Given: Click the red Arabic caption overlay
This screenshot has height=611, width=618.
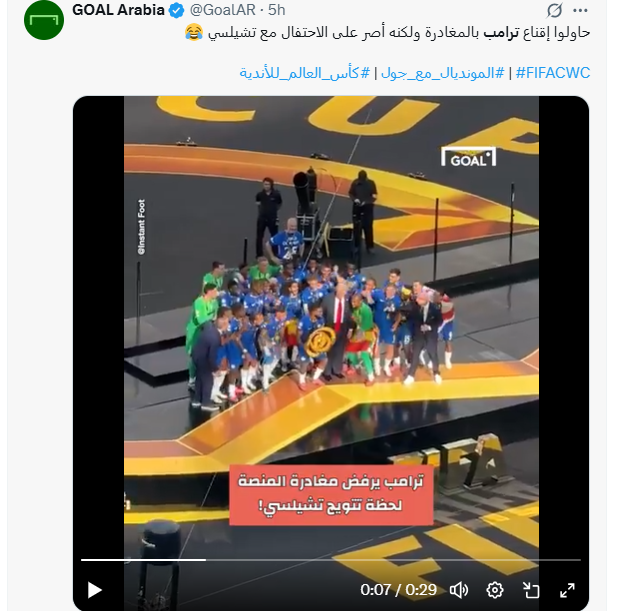Looking at the screenshot, I should [x=331, y=495].
